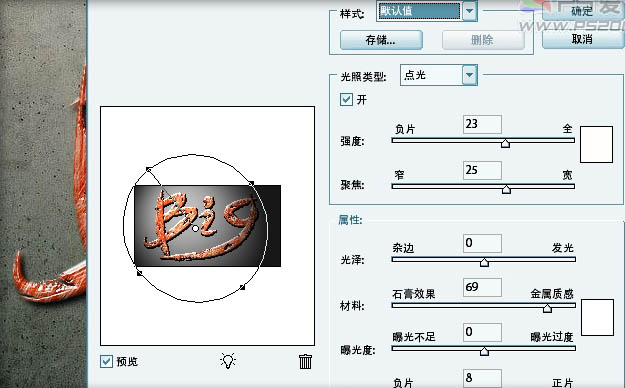The height and width of the screenshot is (388, 625).
Task: Click the bottom-right handle of light ellipse
Action: (243, 287)
